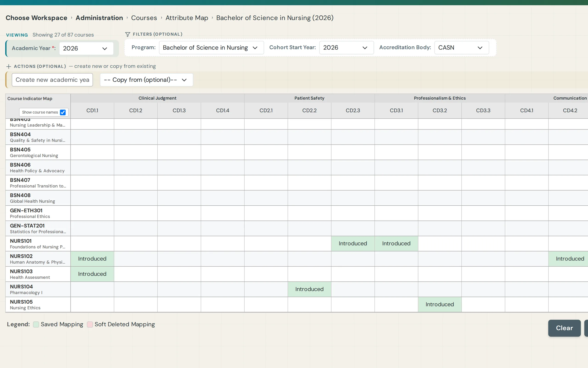Select the BSN404 Quality & Safety row
The width and height of the screenshot is (588, 368).
click(38, 137)
